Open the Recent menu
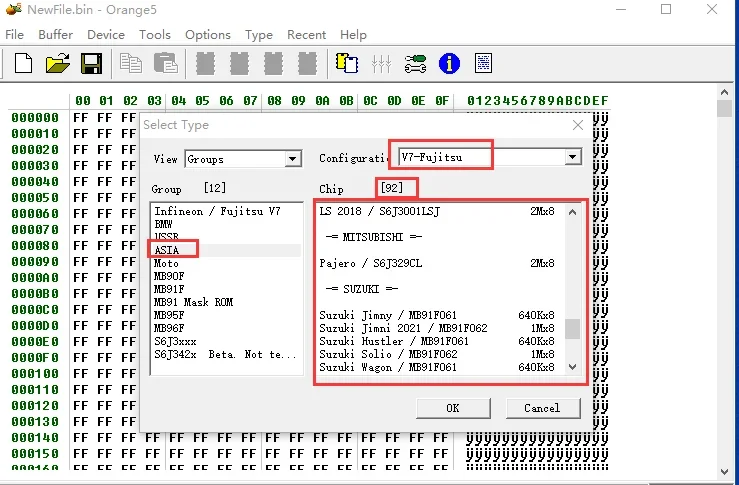The width and height of the screenshot is (739, 485). (x=306, y=35)
